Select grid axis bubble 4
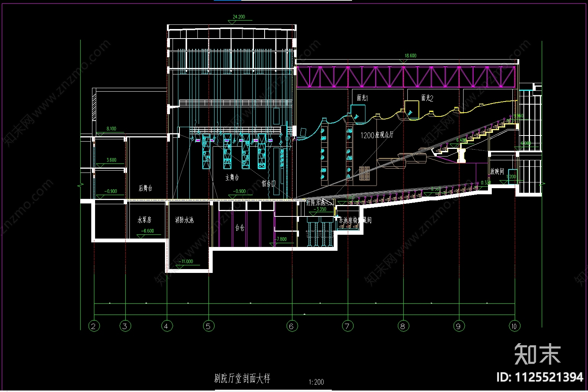Viewport: 588px width, 392px height. coord(166,326)
